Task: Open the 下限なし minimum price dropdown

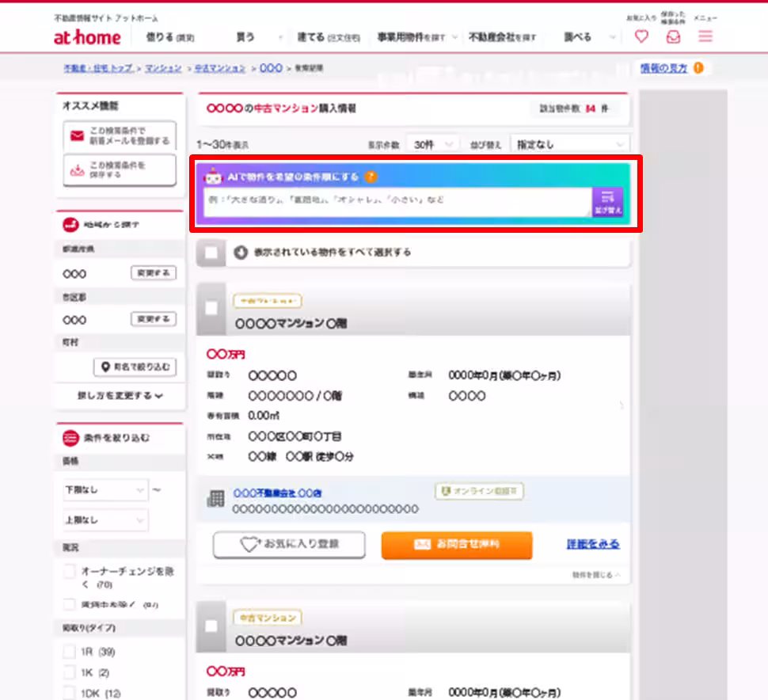Action: [105, 490]
